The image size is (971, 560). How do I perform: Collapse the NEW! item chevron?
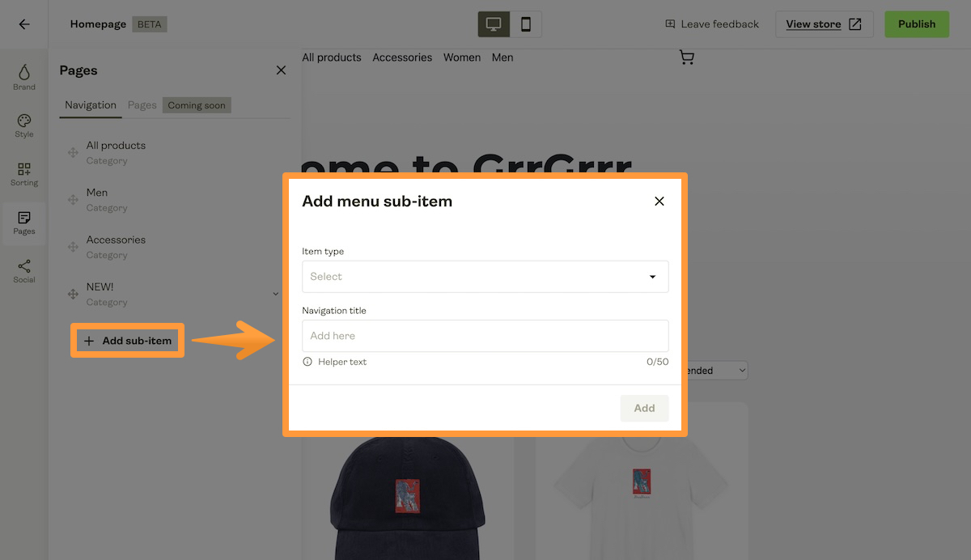[275, 294]
